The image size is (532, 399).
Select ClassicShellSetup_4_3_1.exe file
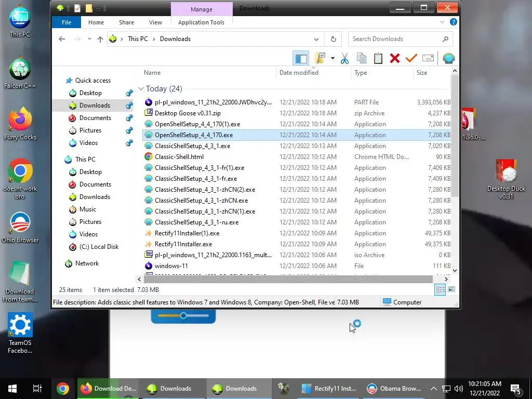tap(297, 146)
